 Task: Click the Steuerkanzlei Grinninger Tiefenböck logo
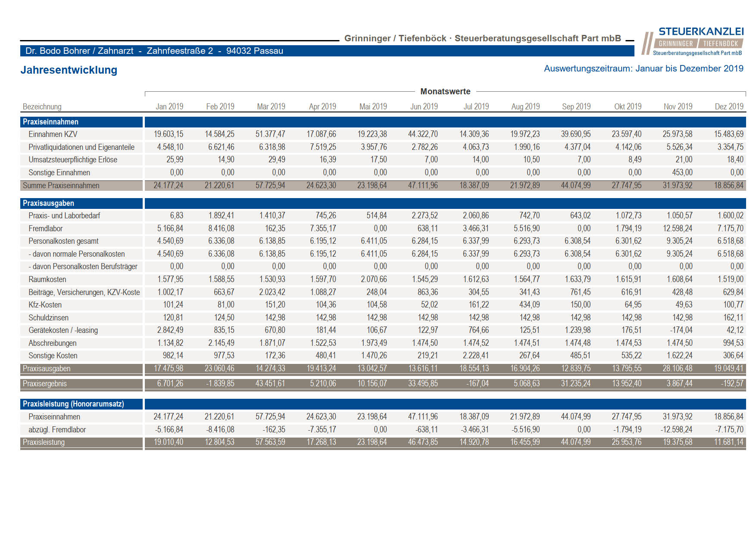point(693,42)
